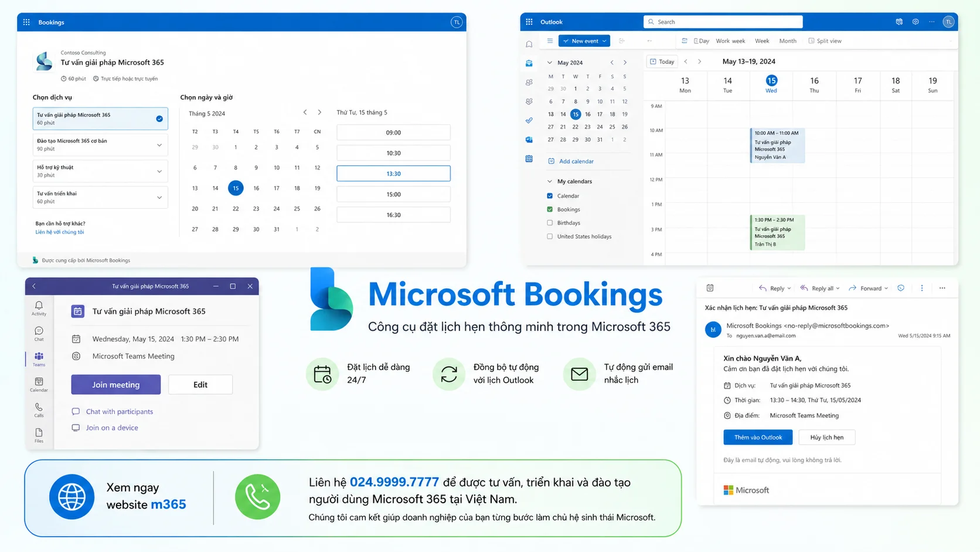Image resolution: width=980 pixels, height=552 pixels.
Task: Click Add calendar in Outlook
Action: [x=571, y=161]
